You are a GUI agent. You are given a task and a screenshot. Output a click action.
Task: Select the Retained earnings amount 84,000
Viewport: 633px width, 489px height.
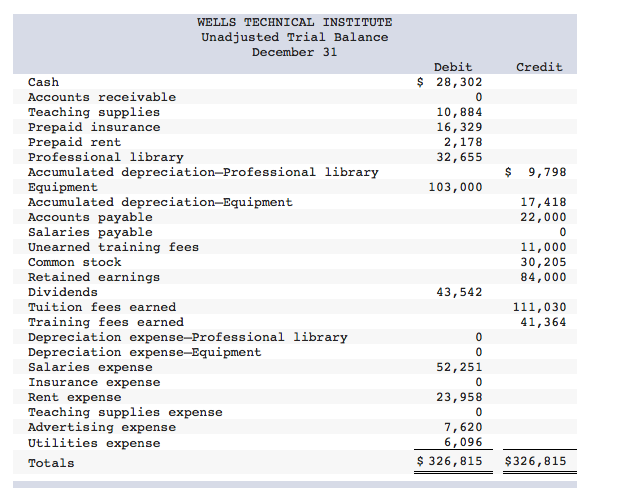pos(543,277)
